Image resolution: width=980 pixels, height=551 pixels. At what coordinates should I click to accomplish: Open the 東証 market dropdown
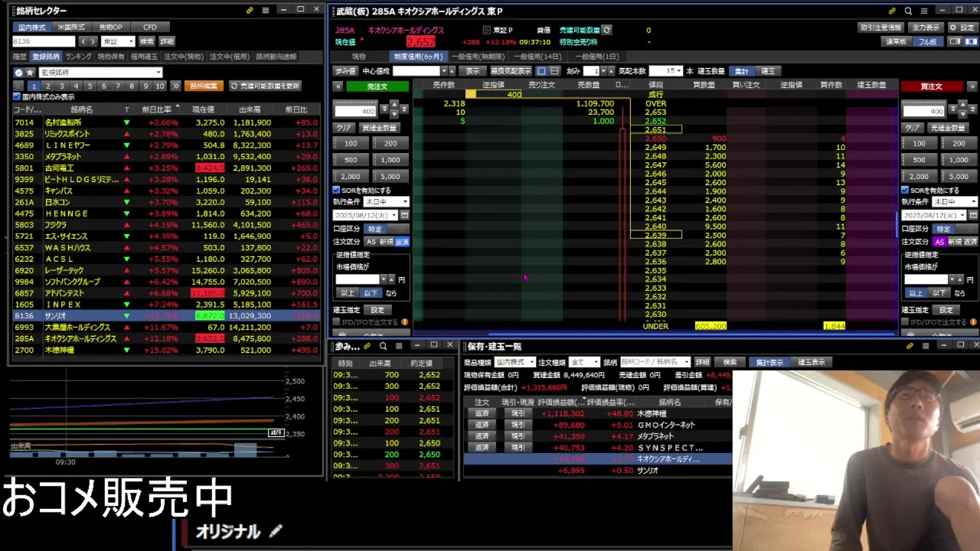(x=118, y=41)
